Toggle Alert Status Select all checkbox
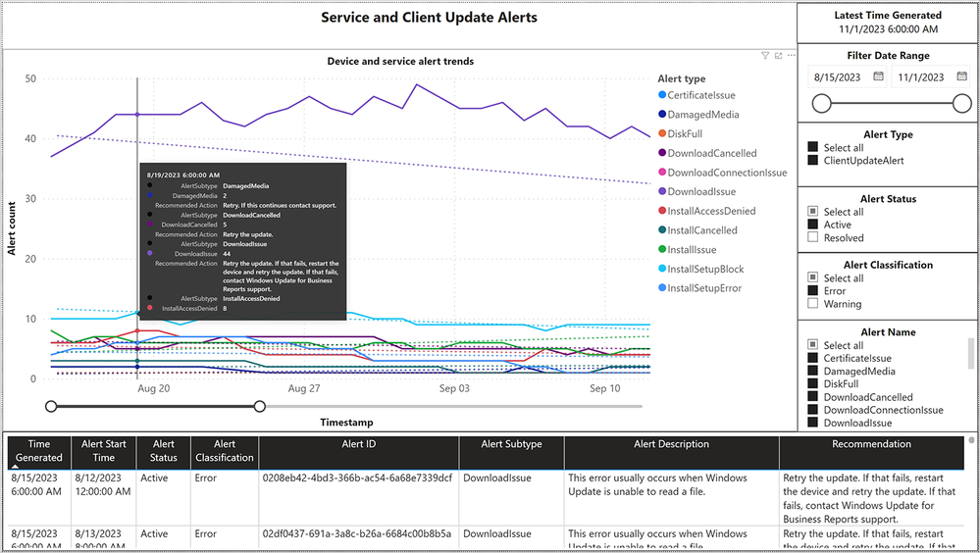Viewport: 980px width, 553px height. (x=812, y=211)
